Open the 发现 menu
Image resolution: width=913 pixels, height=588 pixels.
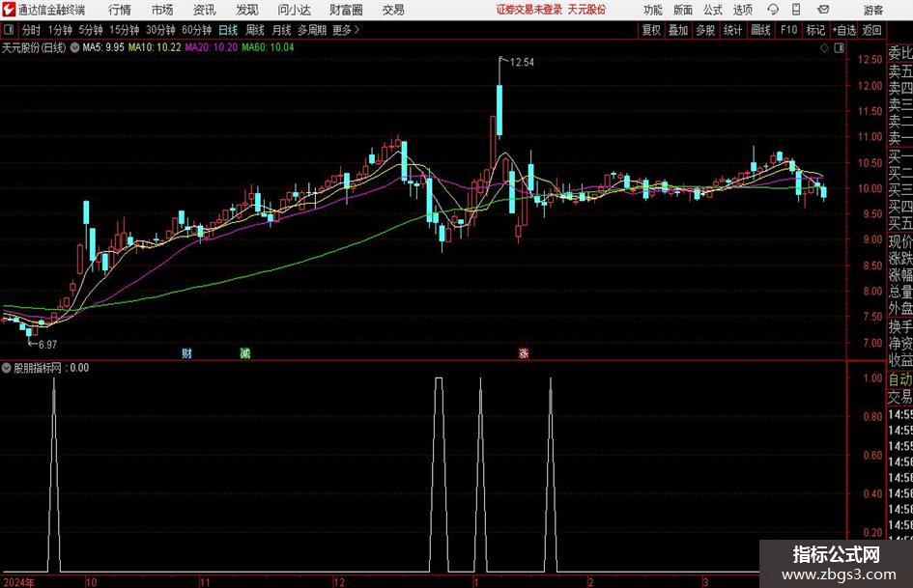[x=247, y=10]
